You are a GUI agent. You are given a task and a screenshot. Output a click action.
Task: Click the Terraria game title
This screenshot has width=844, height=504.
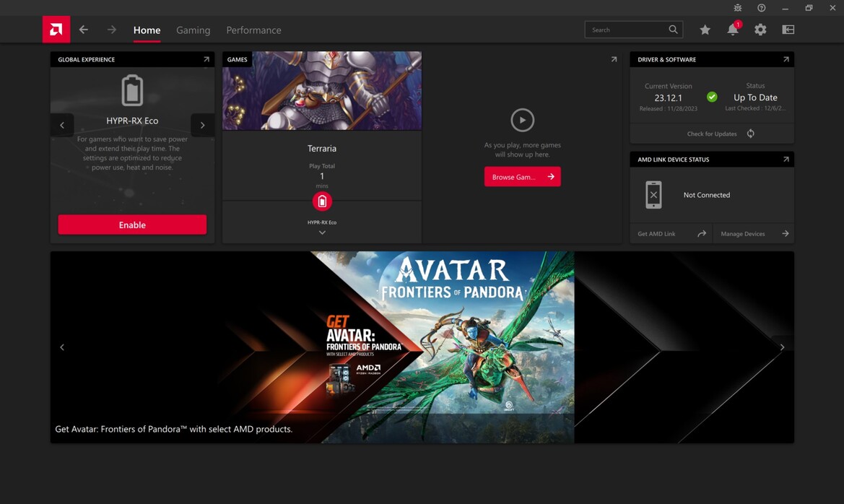tap(322, 149)
